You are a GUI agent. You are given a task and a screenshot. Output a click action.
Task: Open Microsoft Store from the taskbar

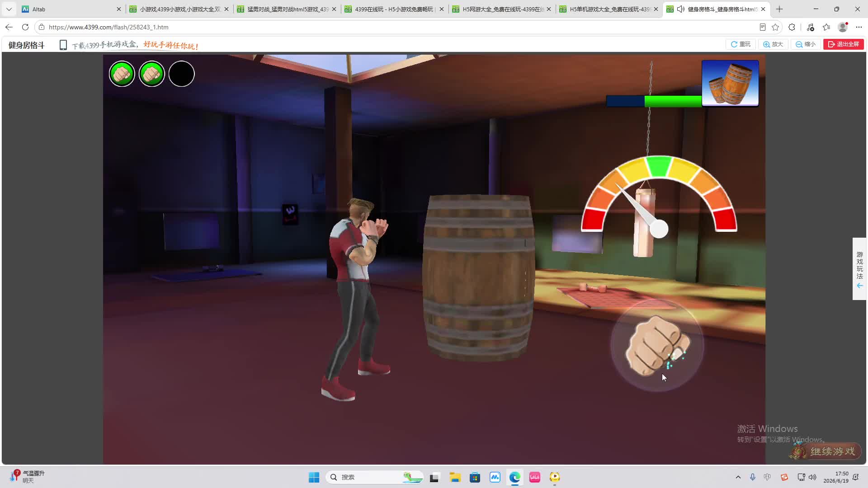click(x=475, y=477)
